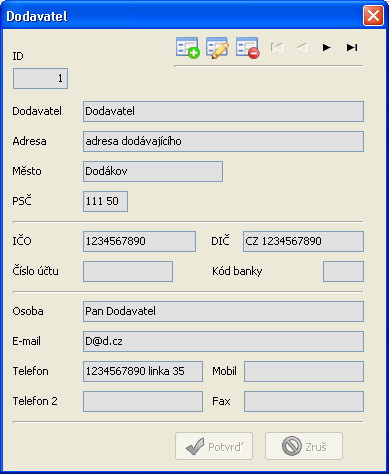Go to the previous record
Viewport: 389px width, 474px height.
click(x=302, y=48)
